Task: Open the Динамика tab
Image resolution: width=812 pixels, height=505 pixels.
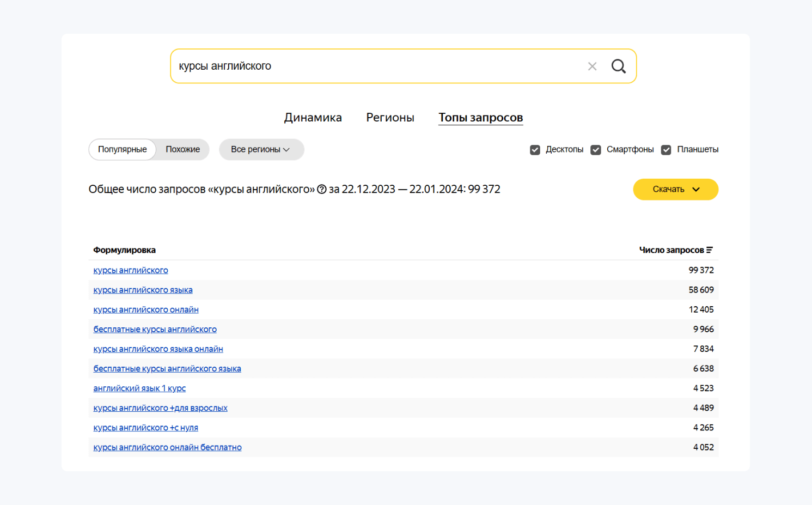Action: point(313,118)
